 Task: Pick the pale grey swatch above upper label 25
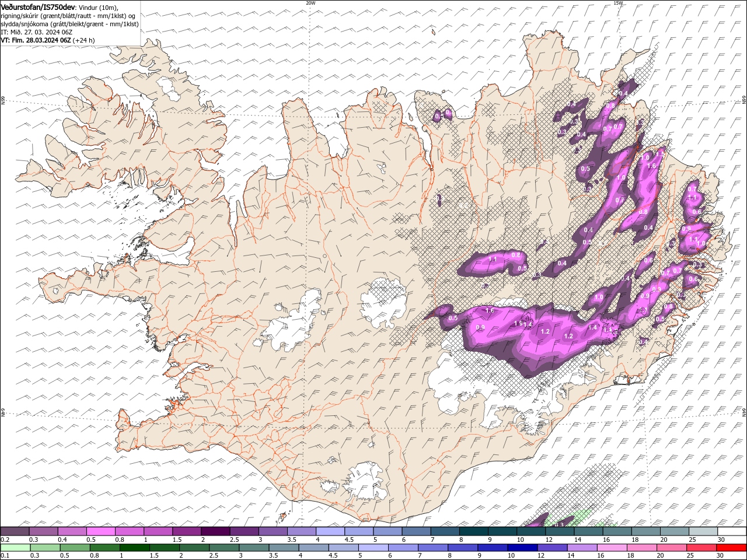[704, 531]
